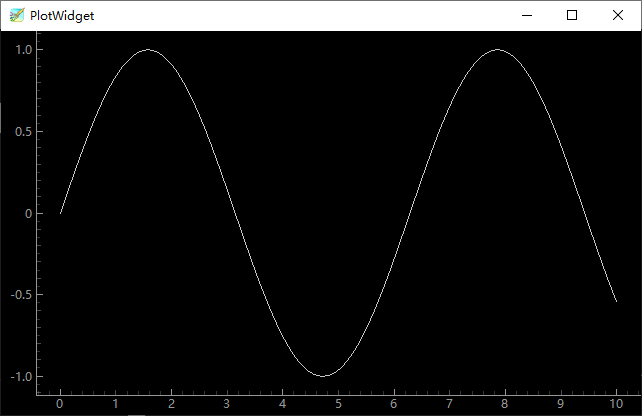Click the x-axis label 5
This screenshot has width=642, height=416.
point(338,404)
